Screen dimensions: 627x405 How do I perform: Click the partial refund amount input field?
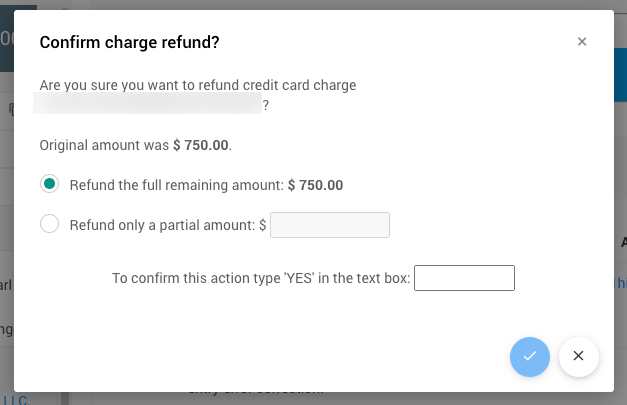(330, 225)
